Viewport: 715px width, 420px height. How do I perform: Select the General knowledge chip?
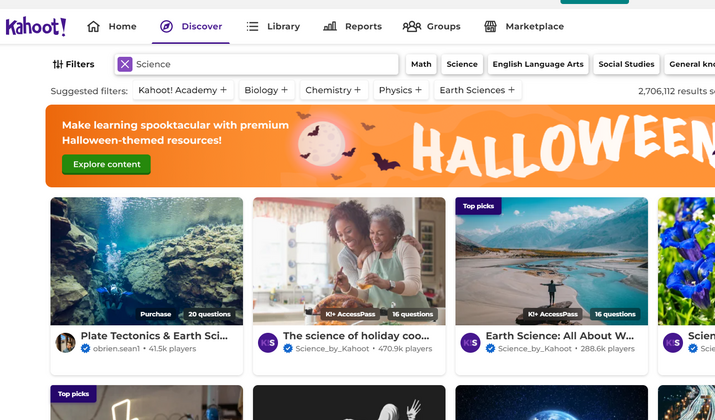690,64
